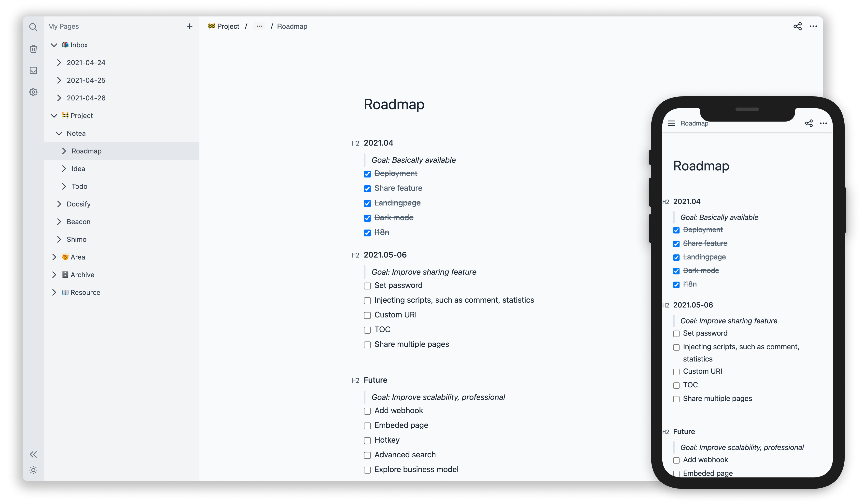Collapse the Inbox section in sidebar
Screen dimensions: 862x504
tap(55, 44)
